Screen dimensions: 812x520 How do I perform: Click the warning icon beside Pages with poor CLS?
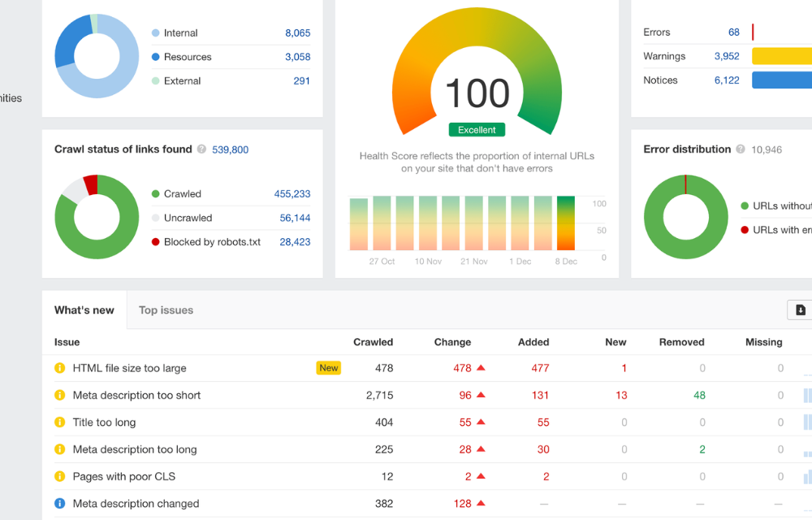point(58,476)
